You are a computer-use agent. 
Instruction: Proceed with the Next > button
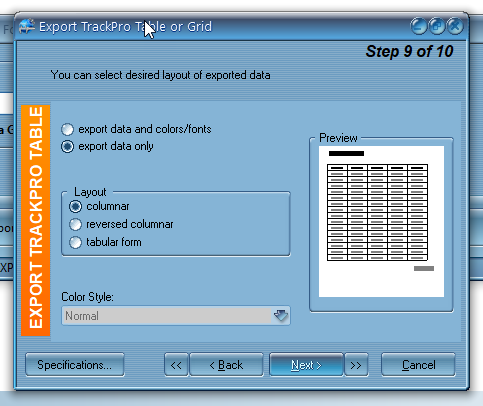pos(306,365)
